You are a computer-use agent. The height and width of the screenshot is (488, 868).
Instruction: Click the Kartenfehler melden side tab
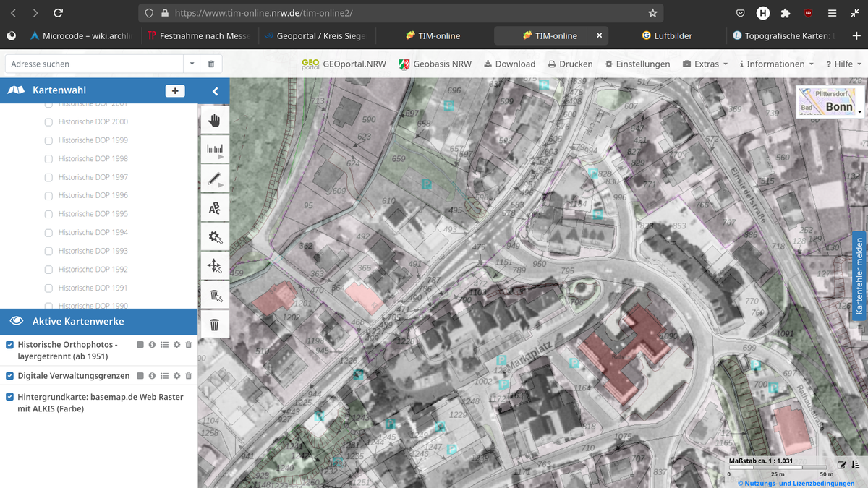(x=859, y=276)
